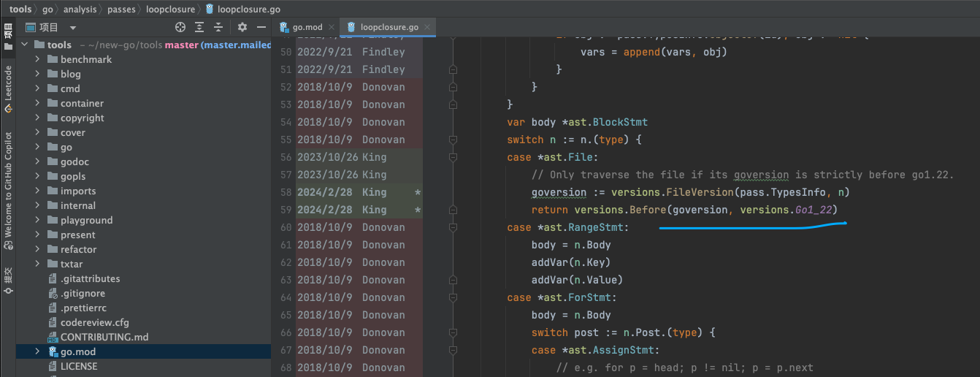The image size is (980, 377).
Task: Open the Project panel settings gear
Action: pos(242,27)
